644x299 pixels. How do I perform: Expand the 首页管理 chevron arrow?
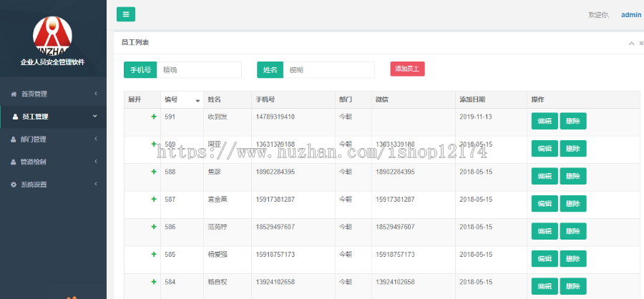[95, 94]
